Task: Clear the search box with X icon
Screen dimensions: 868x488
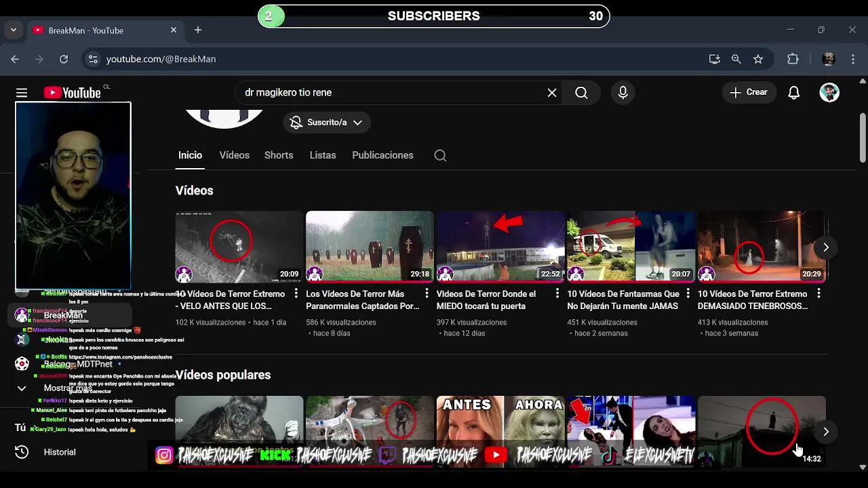Action: 552,93
